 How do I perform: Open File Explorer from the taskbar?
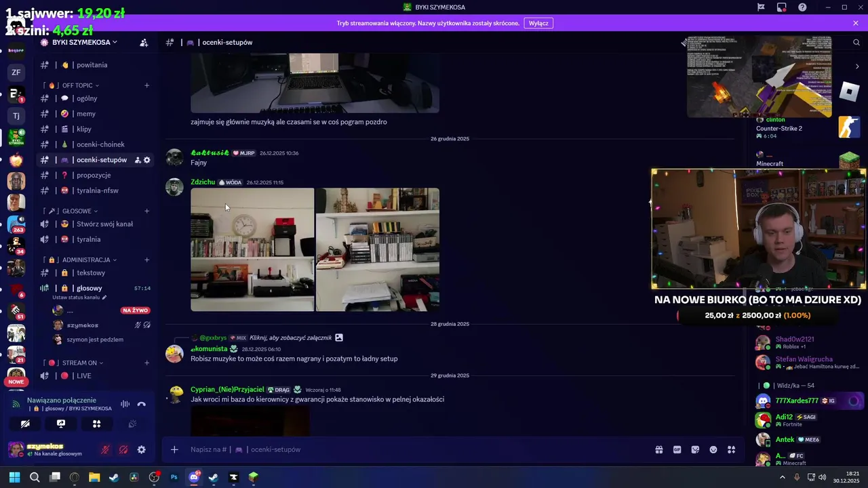click(x=94, y=477)
